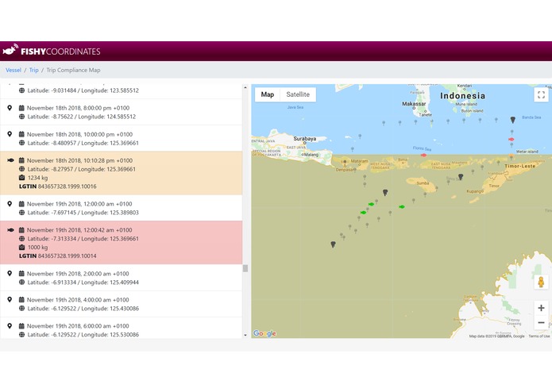The height and width of the screenshot is (392, 552).
Task: Click the November 19th 4:00:00 am timestamp
Action: click(78, 299)
